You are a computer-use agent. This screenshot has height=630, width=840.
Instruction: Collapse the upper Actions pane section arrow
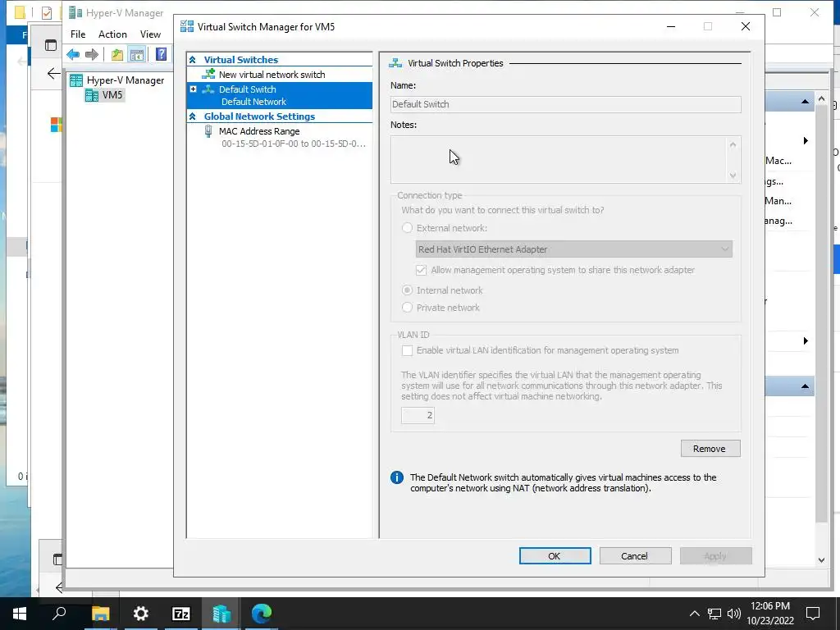coord(805,102)
